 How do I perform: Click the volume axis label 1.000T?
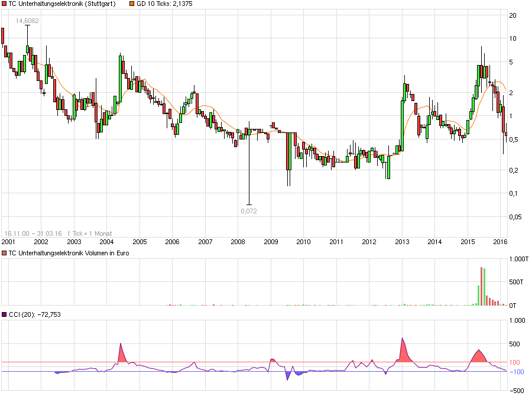pos(519,259)
